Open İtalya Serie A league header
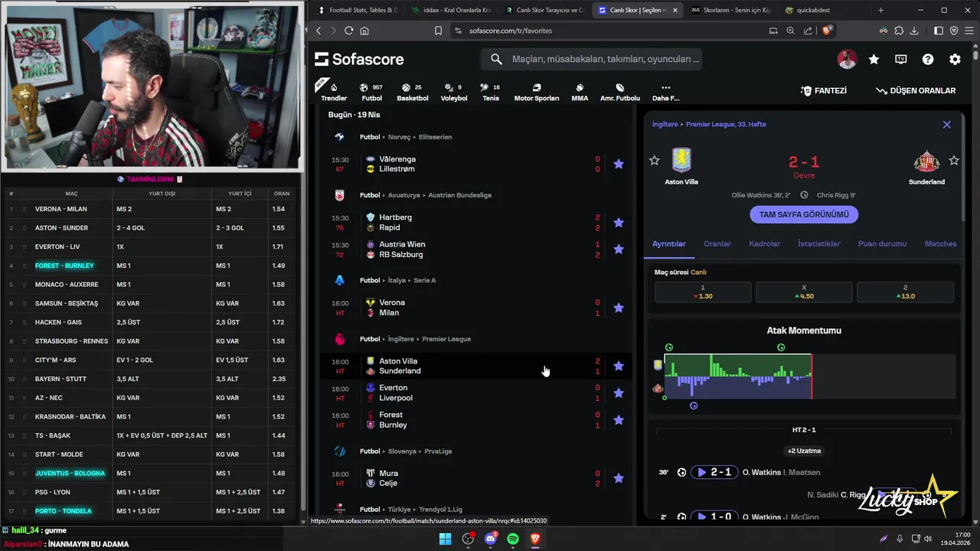The width and height of the screenshot is (980, 551). [398, 280]
